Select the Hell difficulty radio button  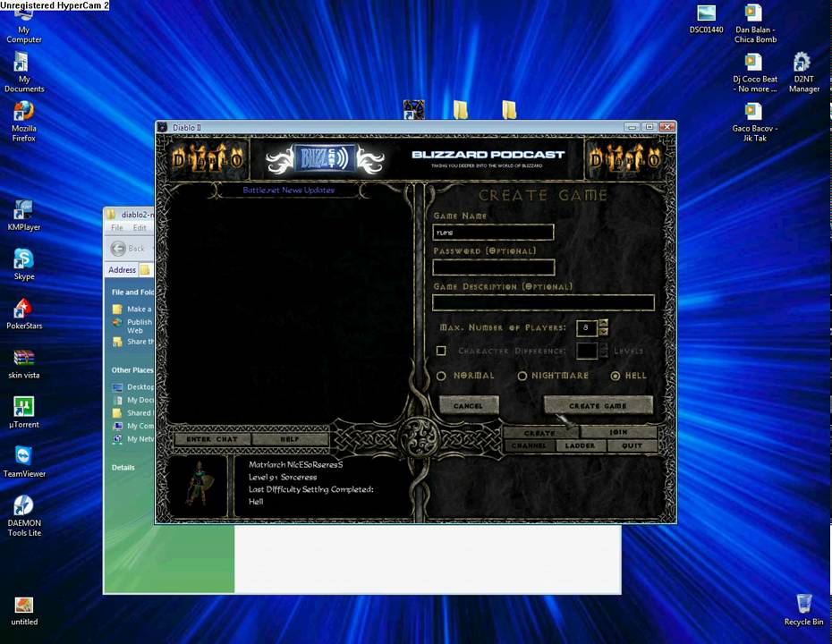615,376
